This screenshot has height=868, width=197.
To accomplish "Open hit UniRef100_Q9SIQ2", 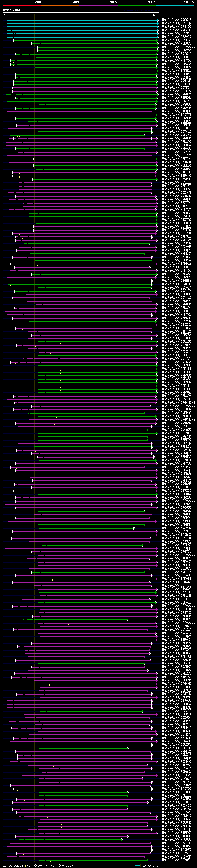I will tap(177, 23).
